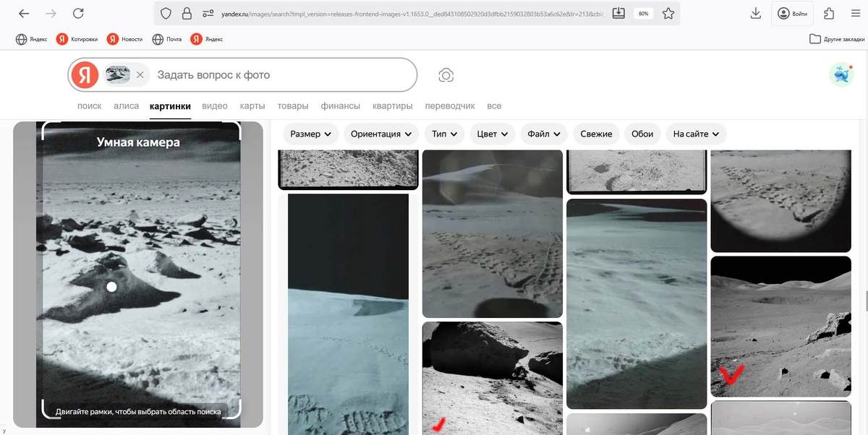This screenshot has height=435, width=868.
Task: Open the circular vignette footprints thumbnail
Action: tap(780, 201)
